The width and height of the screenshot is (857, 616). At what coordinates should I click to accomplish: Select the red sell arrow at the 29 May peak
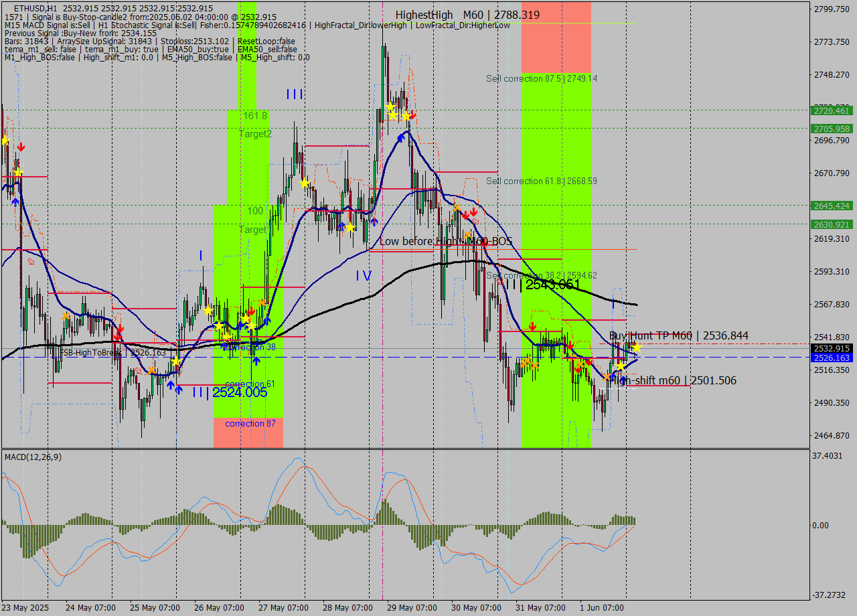pyautogui.click(x=412, y=115)
